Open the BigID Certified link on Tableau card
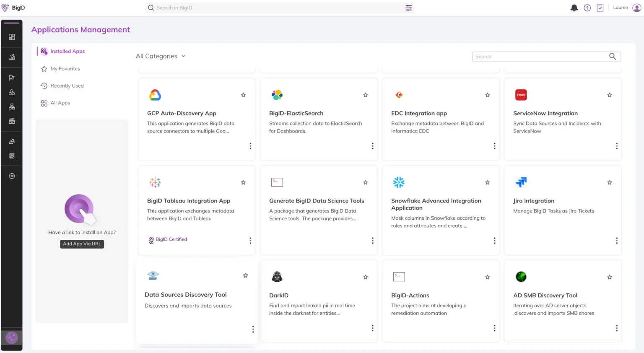 click(x=171, y=239)
